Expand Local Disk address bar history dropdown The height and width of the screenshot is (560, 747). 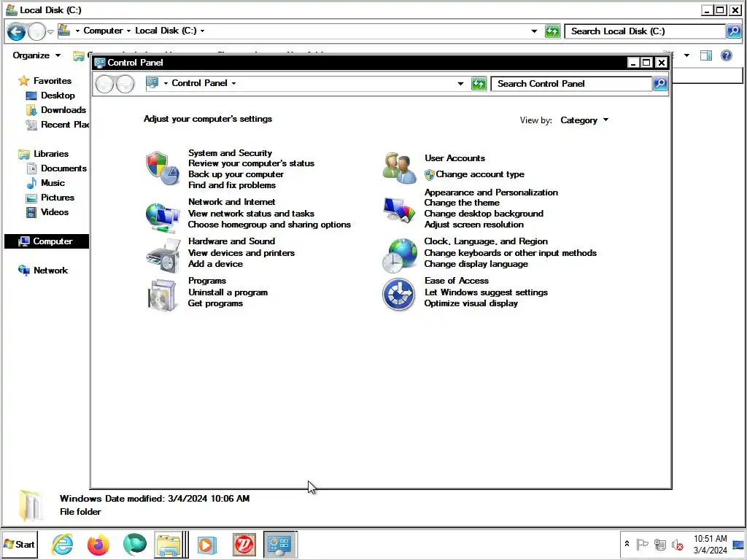pyautogui.click(x=534, y=31)
